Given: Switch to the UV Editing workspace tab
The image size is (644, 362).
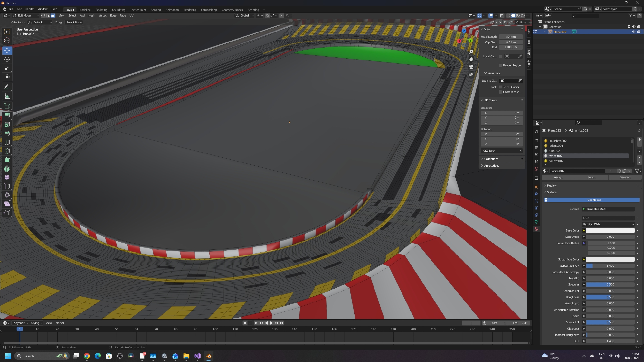Looking at the screenshot, I should [118, 10].
